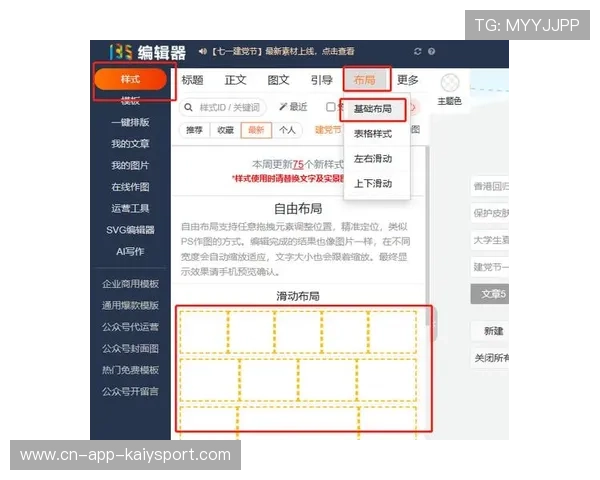600x480 pixels.
Task: Focus the 样式ID / 关键词 search field
Action: coord(223,107)
